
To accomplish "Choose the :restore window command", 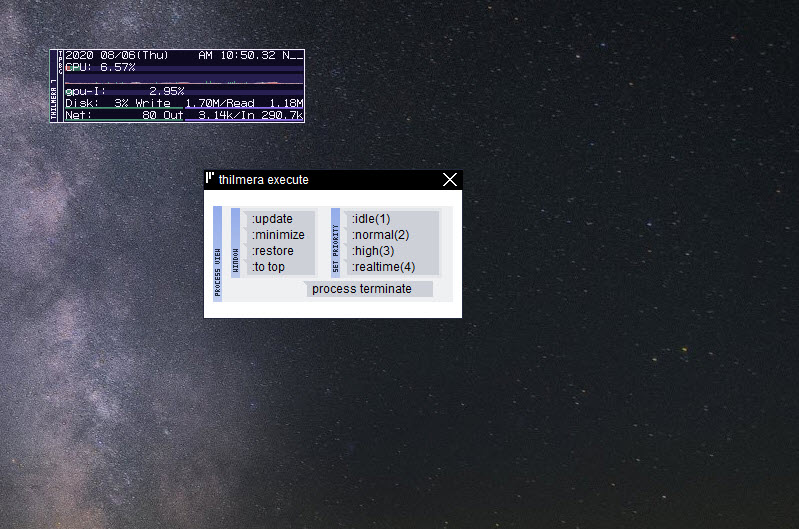I will tap(278, 251).
